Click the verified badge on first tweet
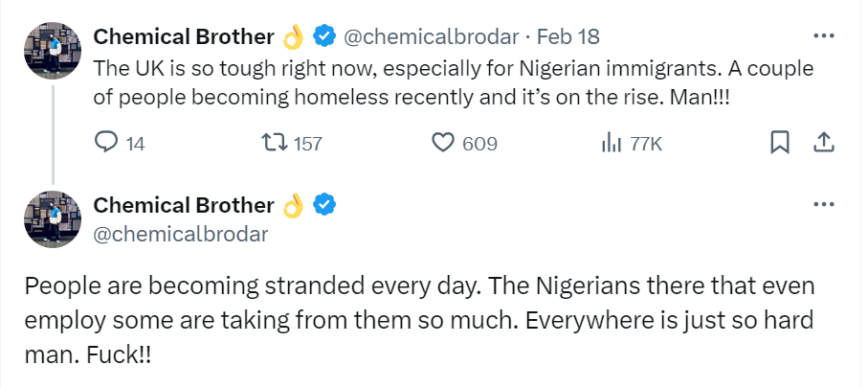This screenshot has height=388, width=868. [x=325, y=36]
